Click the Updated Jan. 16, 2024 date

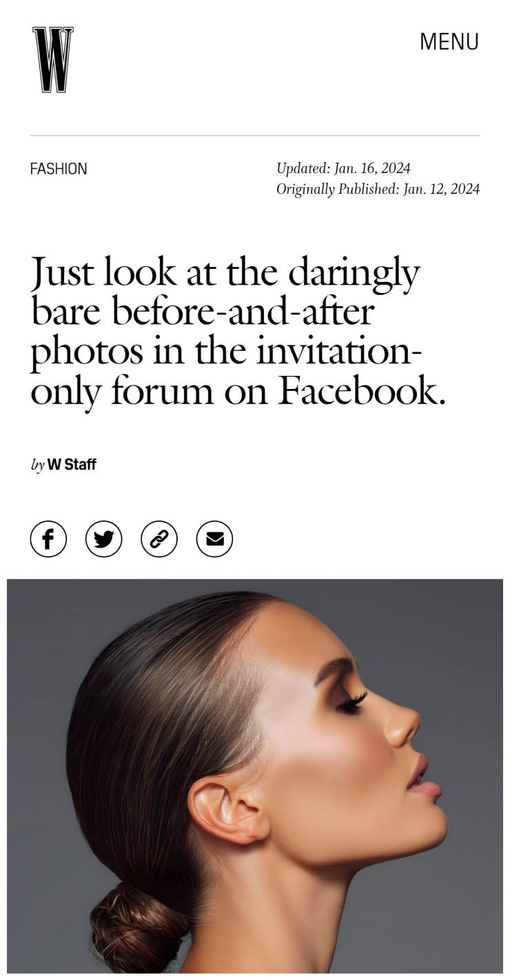point(343,168)
